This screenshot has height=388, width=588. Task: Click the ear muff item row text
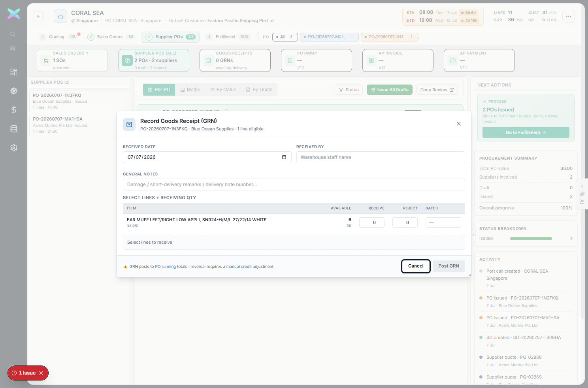(x=196, y=220)
